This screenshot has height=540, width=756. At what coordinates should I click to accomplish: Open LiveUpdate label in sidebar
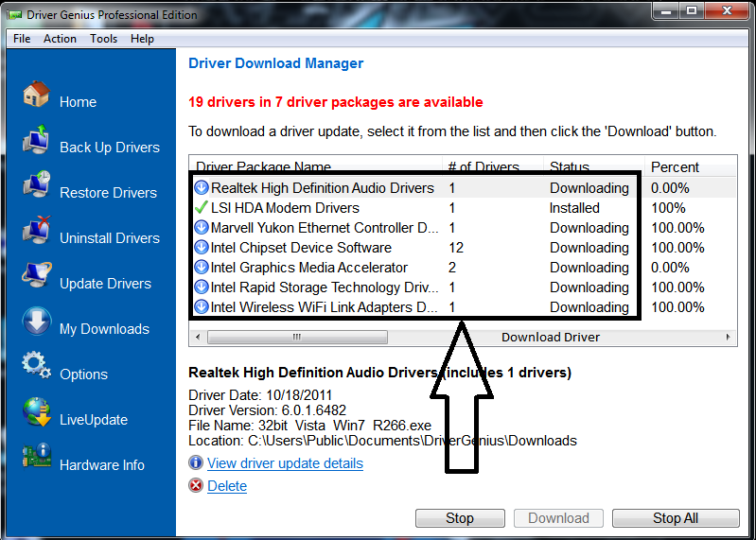click(94, 420)
